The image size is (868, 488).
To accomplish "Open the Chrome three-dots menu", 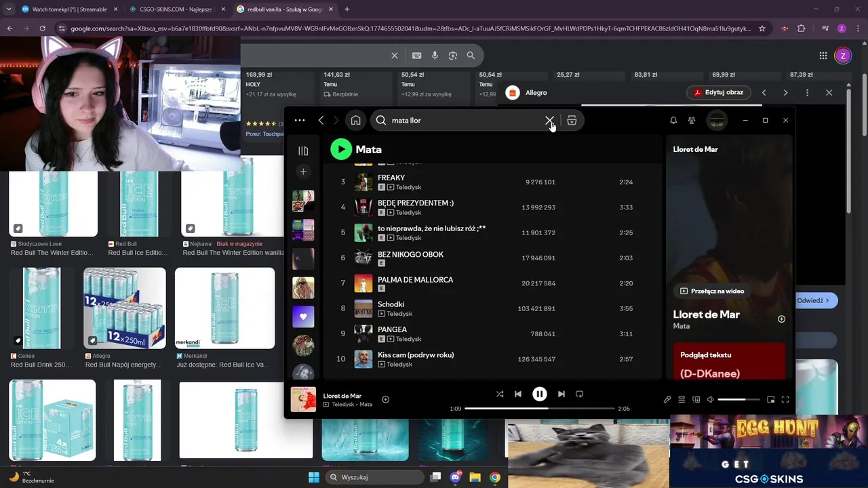I will click(859, 28).
